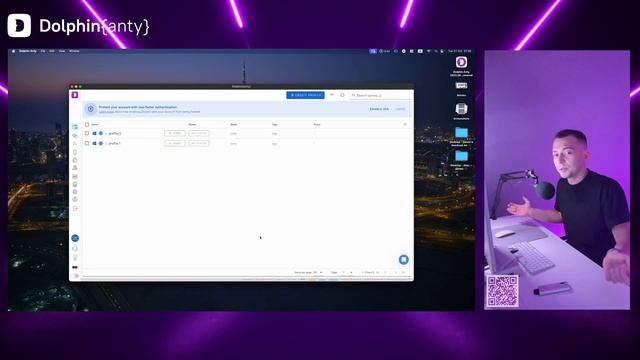The width and height of the screenshot is (640, 360).
Task: Open the Page number dropdown in footer
Action: pos(347,272)
